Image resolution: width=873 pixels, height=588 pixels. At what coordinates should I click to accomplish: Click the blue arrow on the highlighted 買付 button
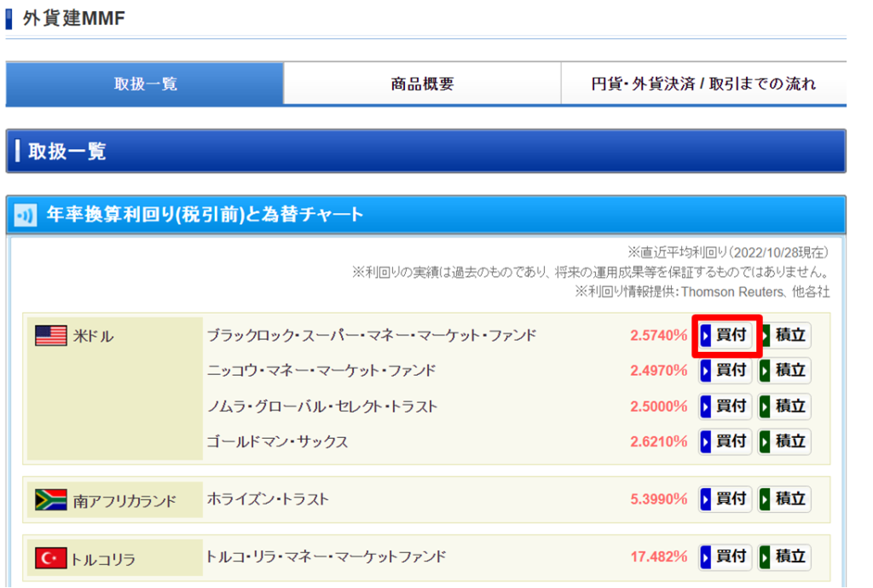(x=707, y=336)
